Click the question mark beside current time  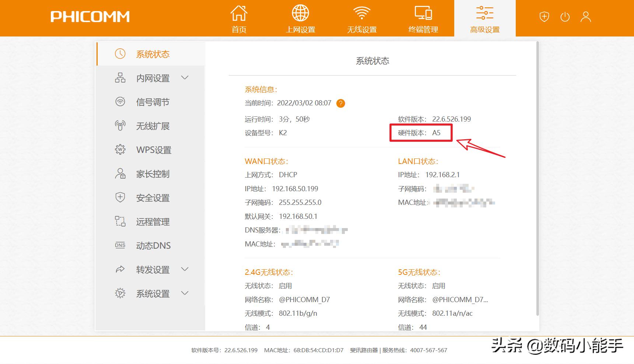point(341,104)
